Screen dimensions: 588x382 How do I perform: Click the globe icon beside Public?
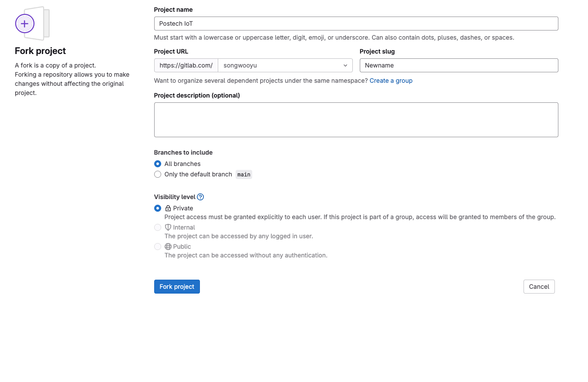point(168,247)
